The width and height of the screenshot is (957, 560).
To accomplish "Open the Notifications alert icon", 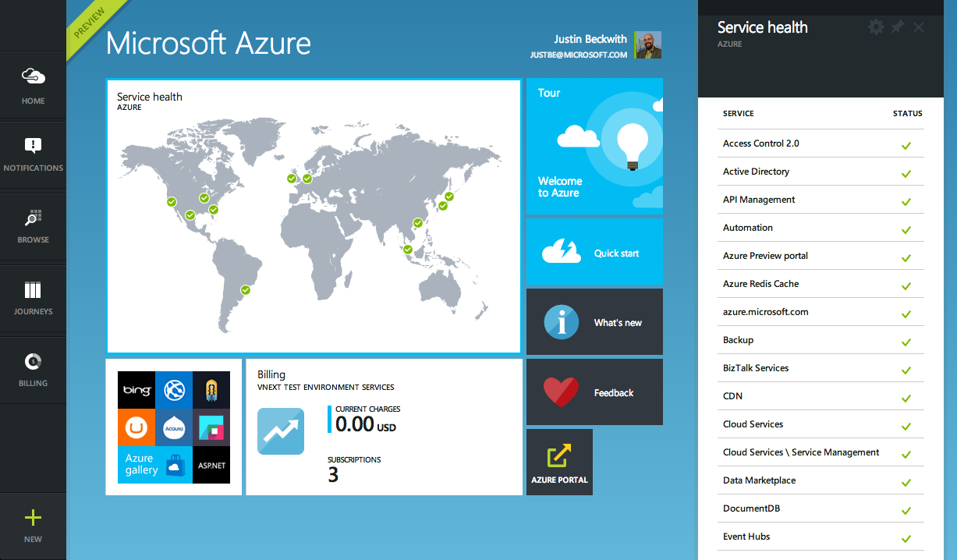I will point(33,145).
